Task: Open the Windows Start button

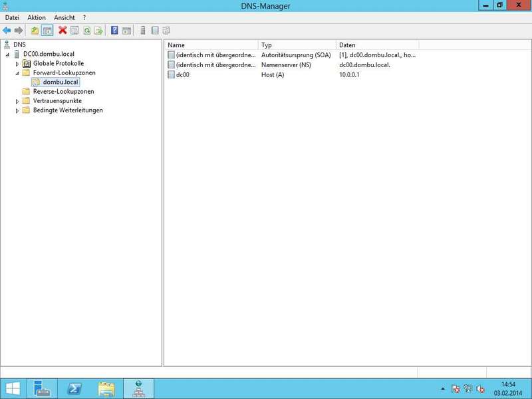Action: pyautogui.click(x=13, y=388)
